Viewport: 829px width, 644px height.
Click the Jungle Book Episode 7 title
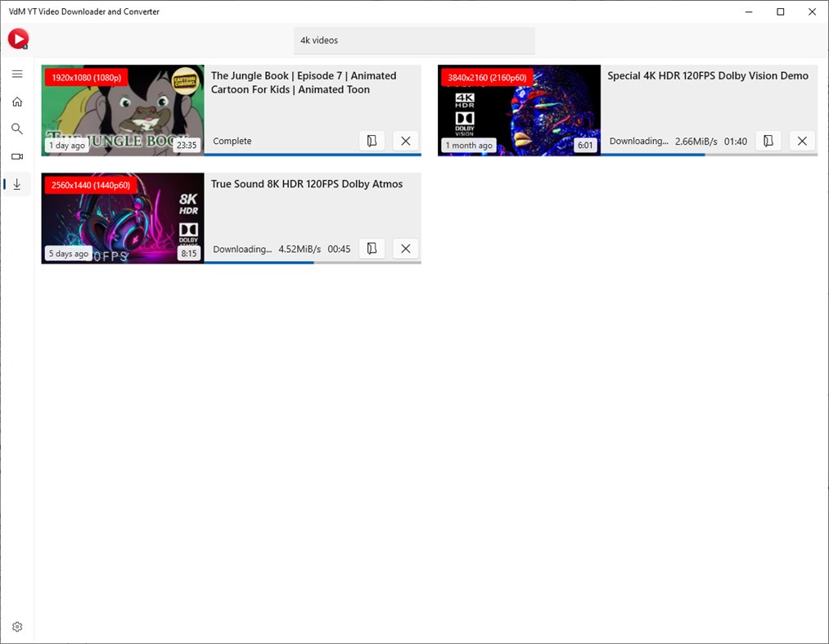click(x=304, y=83)
